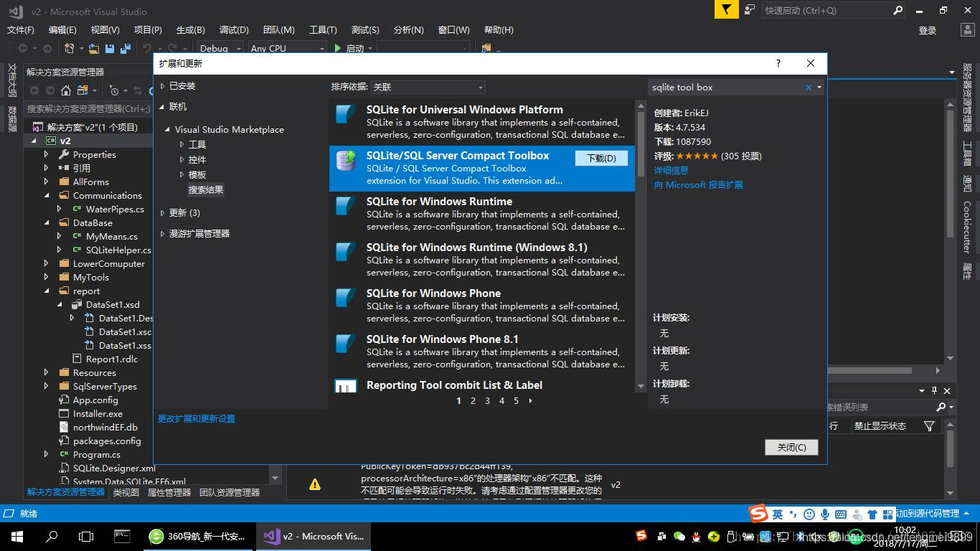
Task: Open 更改扩展和更新设置 link
Action: tap(197, 419)
